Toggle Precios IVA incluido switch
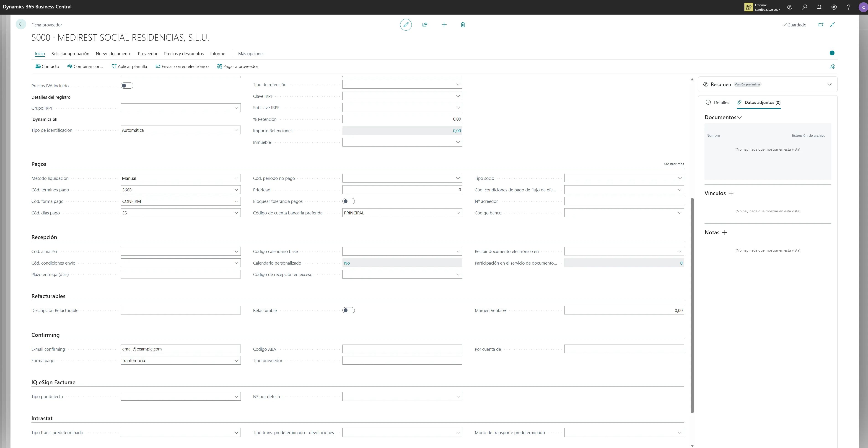 click(x=127, y=85)
